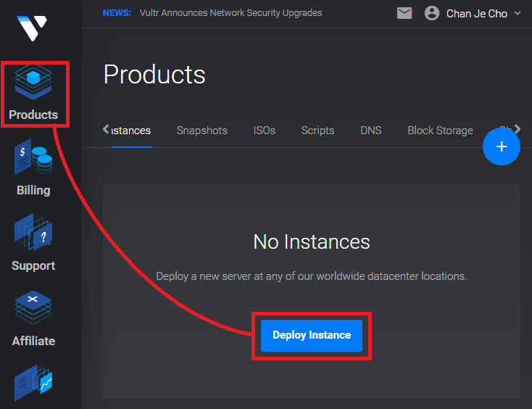Open the mail envelope messages icon
Viewport: 532px width, 409px height.
tap(404, 14)
